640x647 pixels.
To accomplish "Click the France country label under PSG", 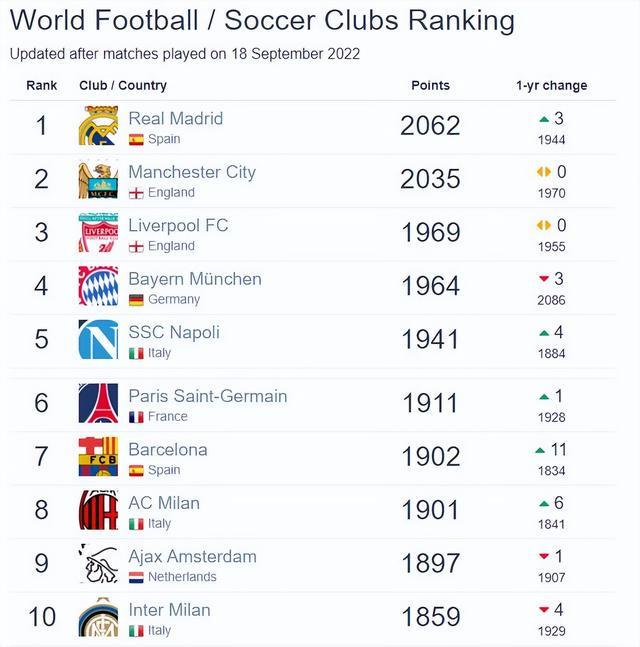I will (x=167, y=417).
